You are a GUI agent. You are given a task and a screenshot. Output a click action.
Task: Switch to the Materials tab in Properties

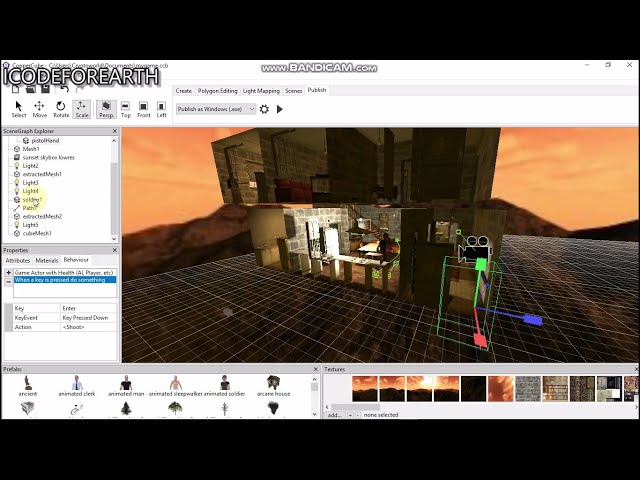click(47, 260)
